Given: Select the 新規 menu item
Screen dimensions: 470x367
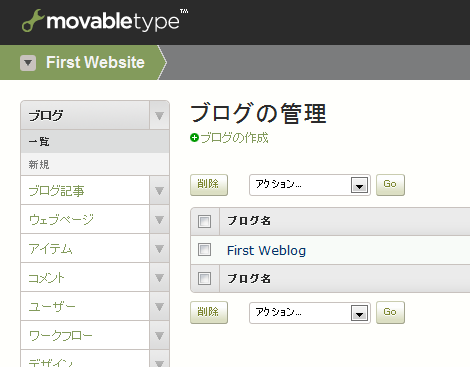Looking at the screenshot, I should point(95,164).
